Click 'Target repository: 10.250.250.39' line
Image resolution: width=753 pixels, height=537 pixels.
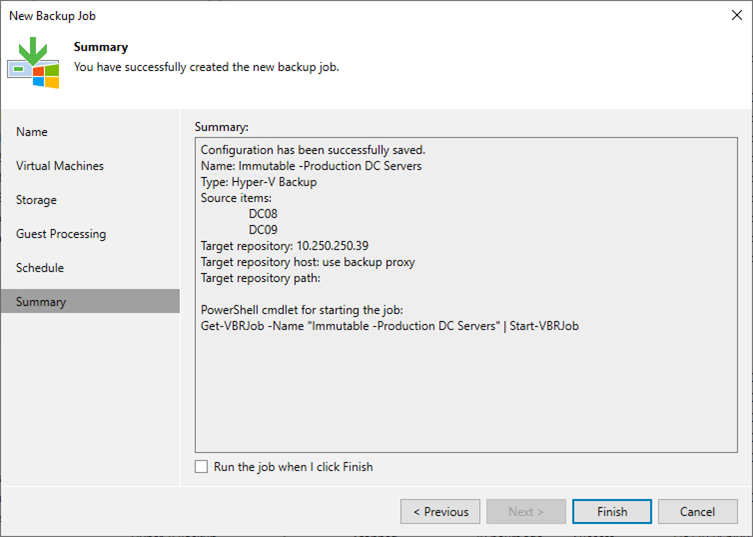pos(285,246)
